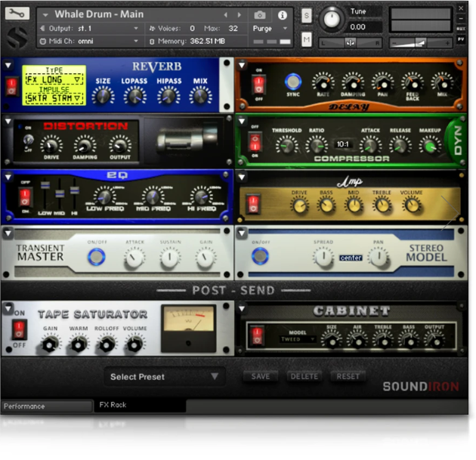Click the EQ LOW FREQ knob
This screenshot has width=476, height=460.
pyautogui.click(x=104, y=198)
